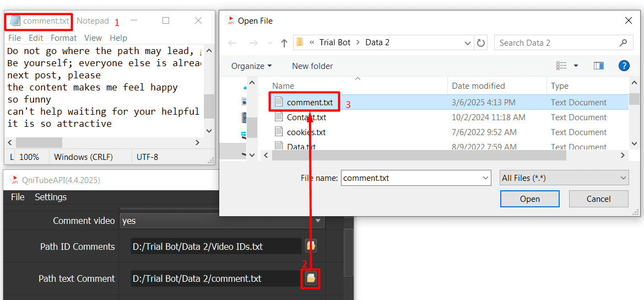The image size is (644, 300).
Task: Click the file list vertical scrollbar down arrow
Action: click(x=635, y=143)
